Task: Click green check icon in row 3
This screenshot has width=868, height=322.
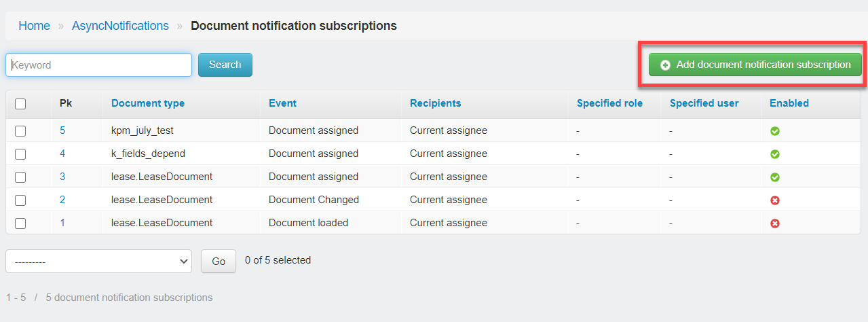Action: click(775, 177)
